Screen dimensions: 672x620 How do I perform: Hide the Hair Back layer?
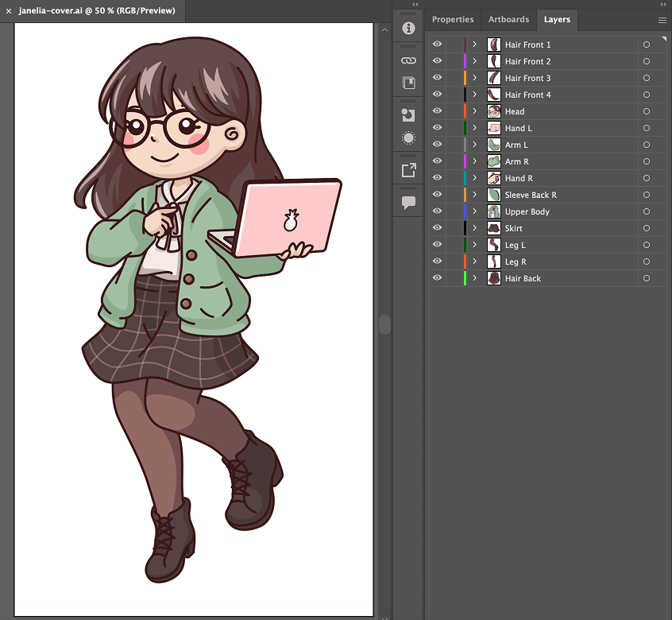pyautogui.click(x=437, y=278)
